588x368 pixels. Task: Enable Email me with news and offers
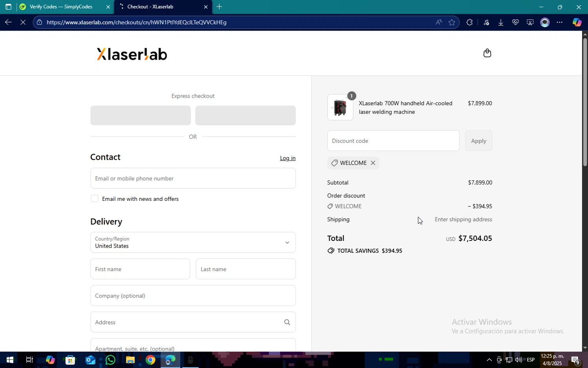(x=94, y=199)
